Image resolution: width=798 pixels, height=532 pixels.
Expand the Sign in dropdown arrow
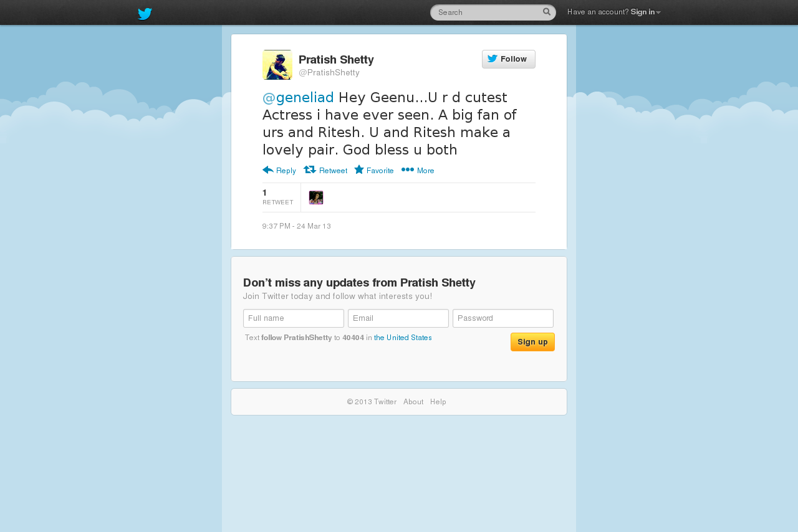pyautogui.click(x=658, y=12)
